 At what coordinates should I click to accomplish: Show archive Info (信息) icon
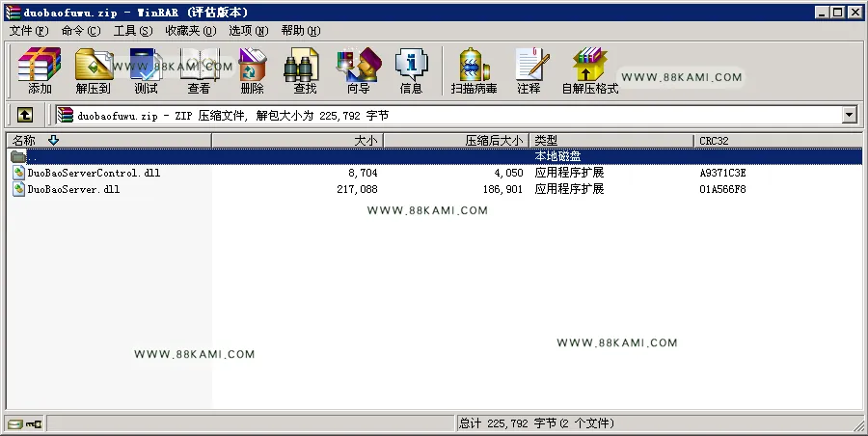click(x=411, y=69)
